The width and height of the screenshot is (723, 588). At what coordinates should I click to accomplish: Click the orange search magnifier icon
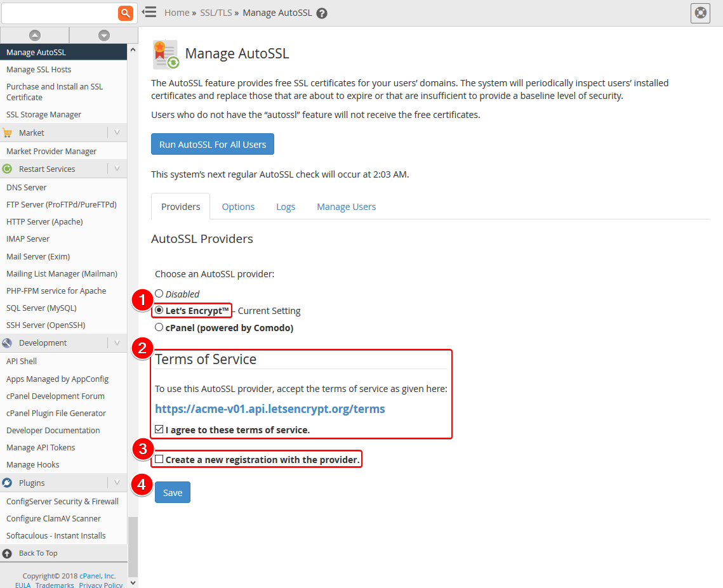(x=126, y=13)
